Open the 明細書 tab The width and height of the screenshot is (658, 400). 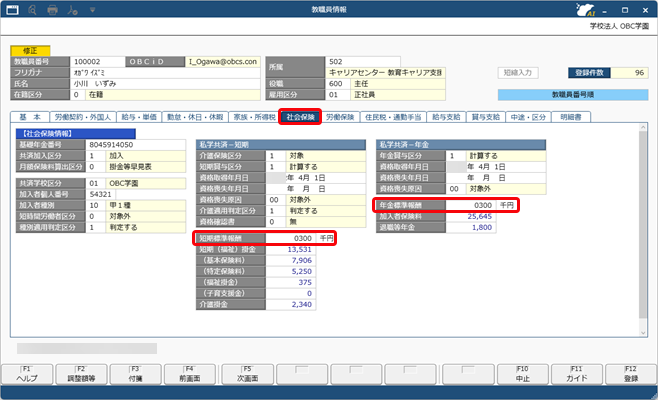571,117
